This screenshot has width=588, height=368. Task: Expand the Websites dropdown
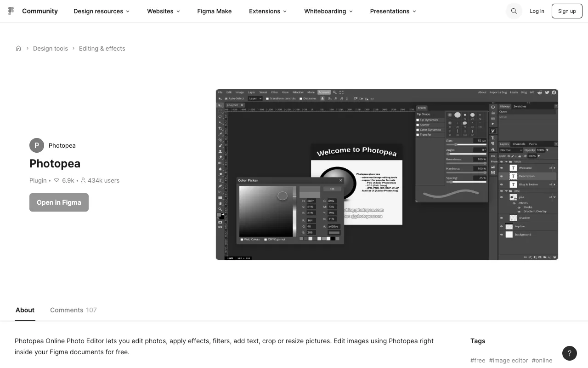[164, 11]
